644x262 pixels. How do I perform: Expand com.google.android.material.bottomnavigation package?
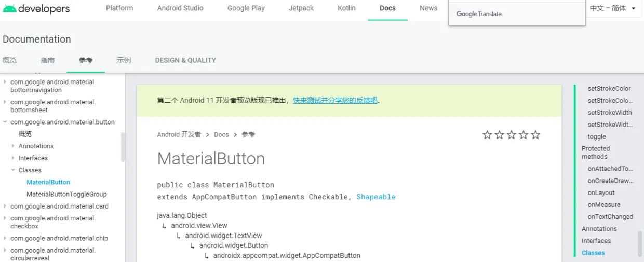tap(5, 82)
